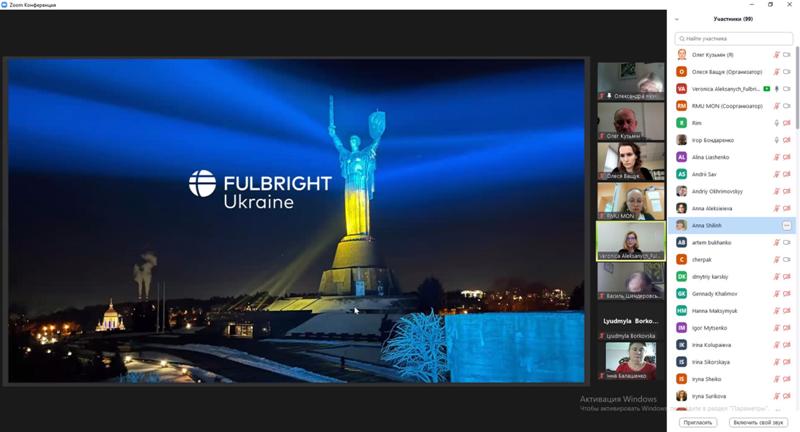Click camera-off icon for Irina Sikorskaya
800x432 pixels.
[787, 362]
